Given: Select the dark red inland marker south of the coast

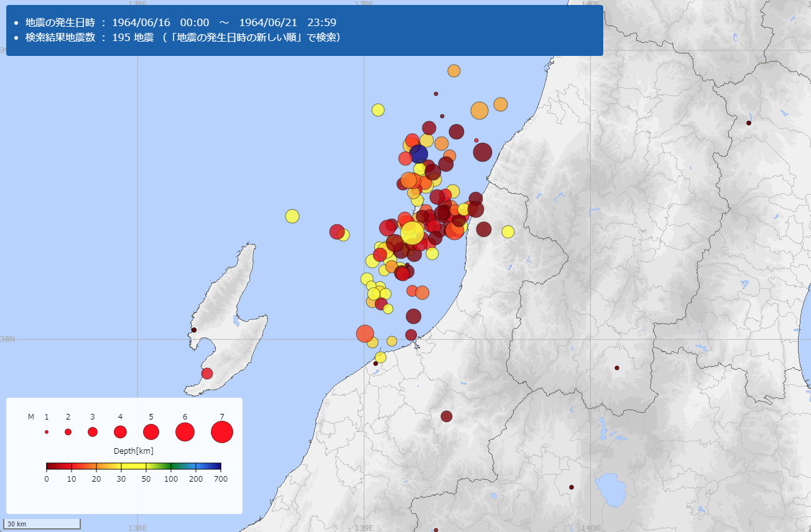Looking at the screenshot, I should click(447, 416).
